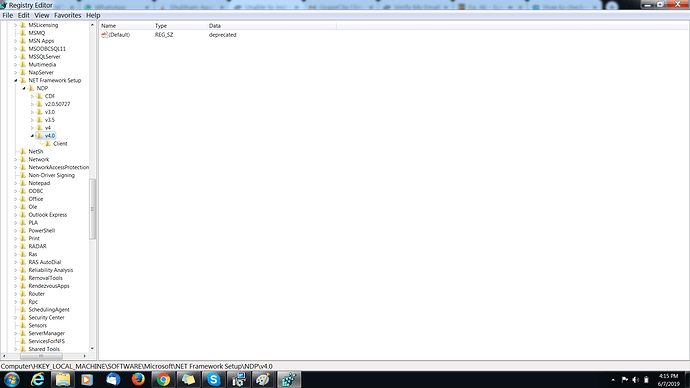The width and height of the screenshot is (690, 388).
Task: Open the media player taskbar icon
Action: click(87, 379)
